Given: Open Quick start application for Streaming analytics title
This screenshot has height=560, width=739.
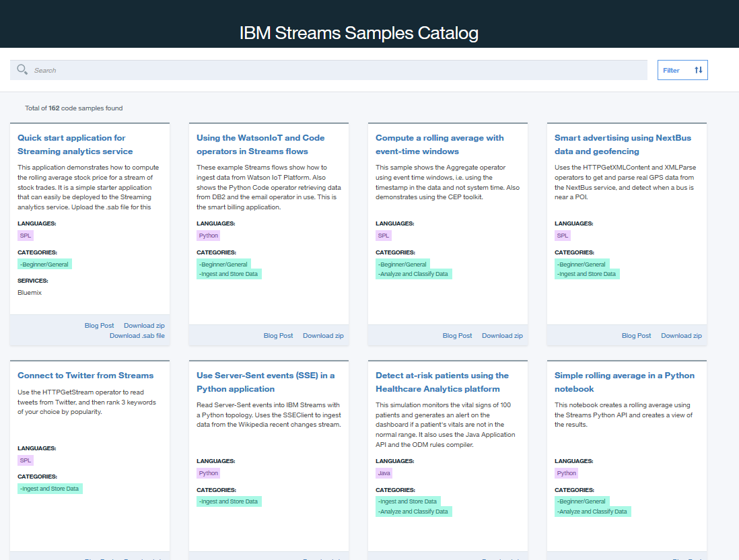Looking at the screenshot, I should (x=75, y=144).
